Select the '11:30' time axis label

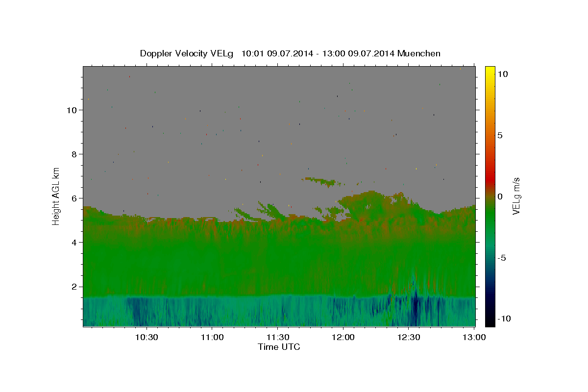click(x=278, y=337)
